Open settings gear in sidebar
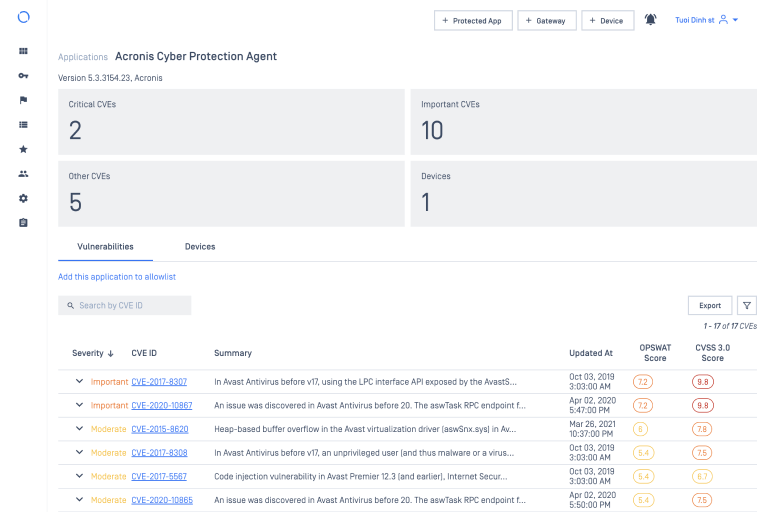Viewport: 768px width, 512px height. tap(24, 198)
